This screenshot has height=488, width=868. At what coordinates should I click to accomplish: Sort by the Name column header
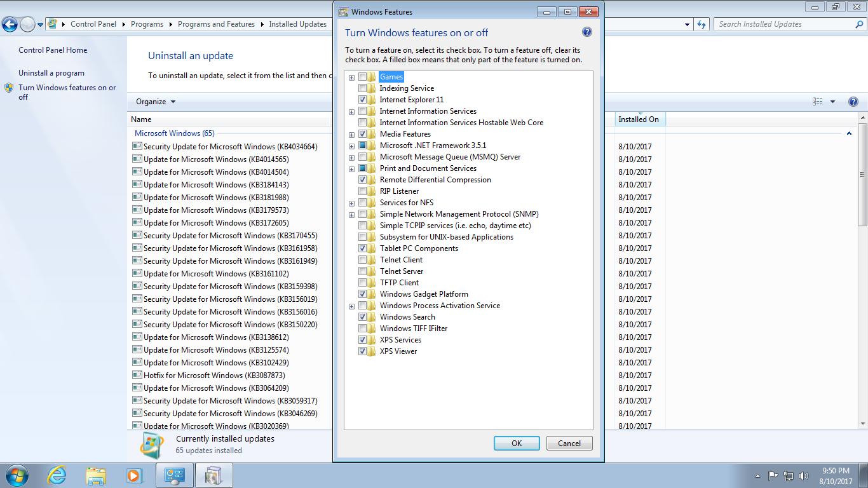pos(229,119)
